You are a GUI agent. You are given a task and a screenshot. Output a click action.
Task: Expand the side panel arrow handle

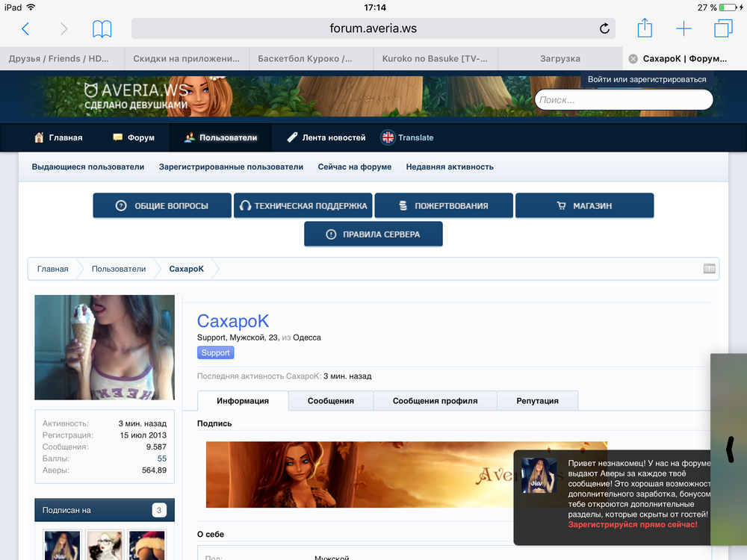pos(730,448)
